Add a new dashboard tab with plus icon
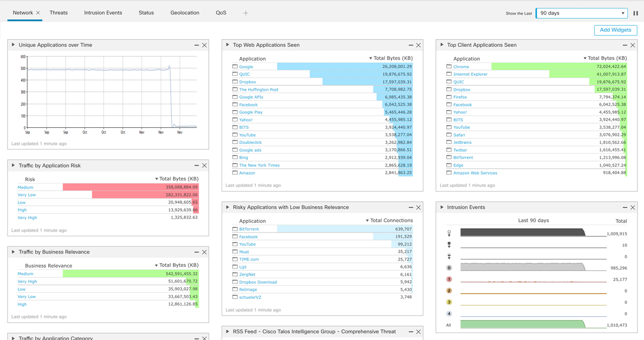Image resolution: width=644 pixels, height=340 pixels. pyautogui.click(x=246, y=13)
